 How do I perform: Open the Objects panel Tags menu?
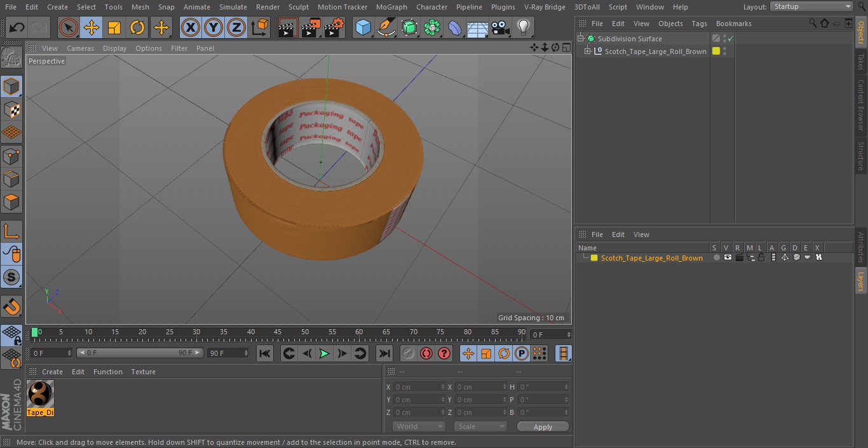coord(699,24)
